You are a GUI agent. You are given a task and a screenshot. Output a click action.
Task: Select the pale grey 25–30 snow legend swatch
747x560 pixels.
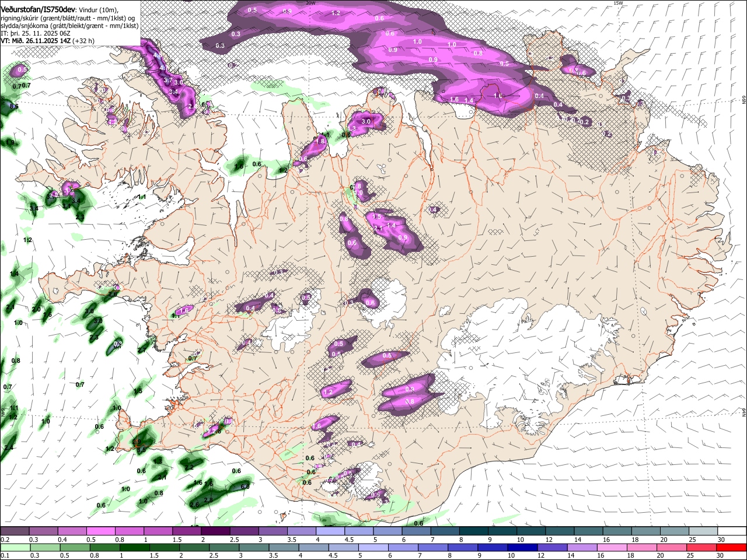pos(704,531)
